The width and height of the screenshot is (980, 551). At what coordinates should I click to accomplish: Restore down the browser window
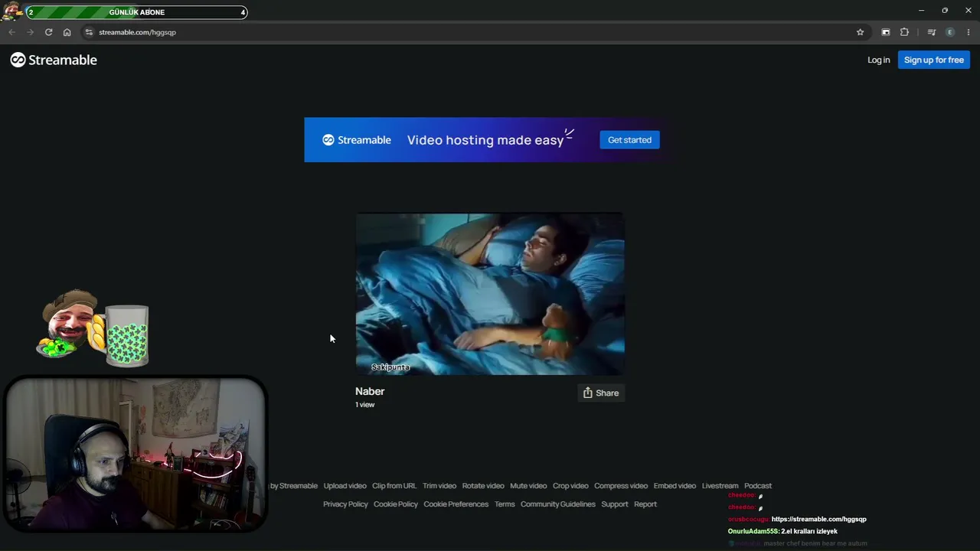(x=945, y=11)
